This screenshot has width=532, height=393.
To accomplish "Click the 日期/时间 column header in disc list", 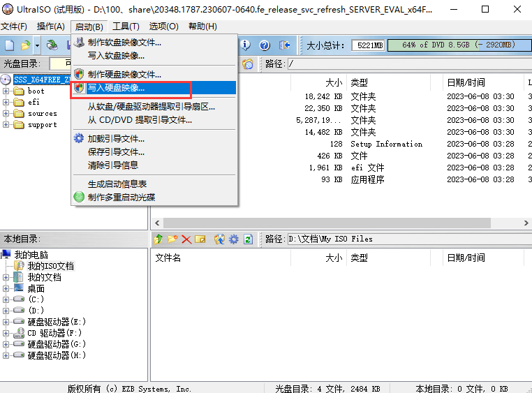I will coord(466,82).
